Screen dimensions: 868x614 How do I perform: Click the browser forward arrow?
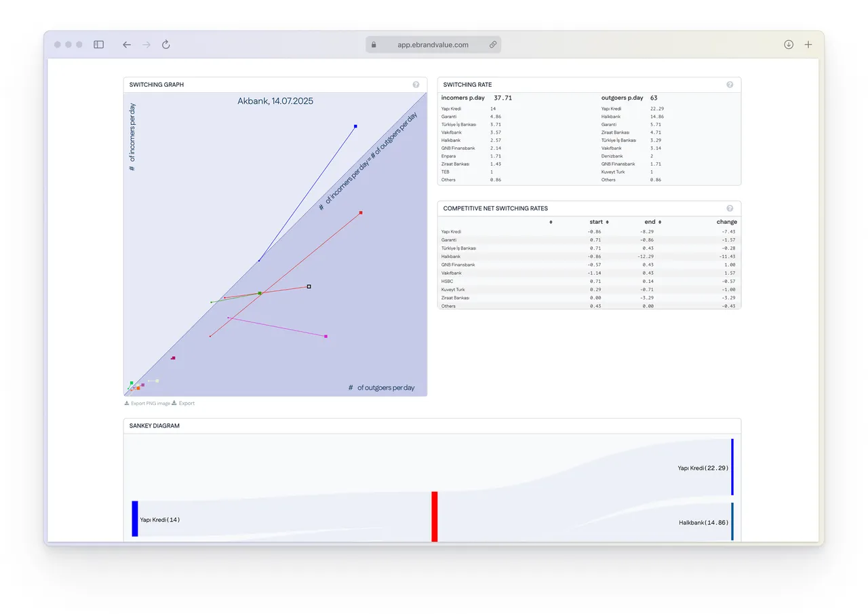146,45
